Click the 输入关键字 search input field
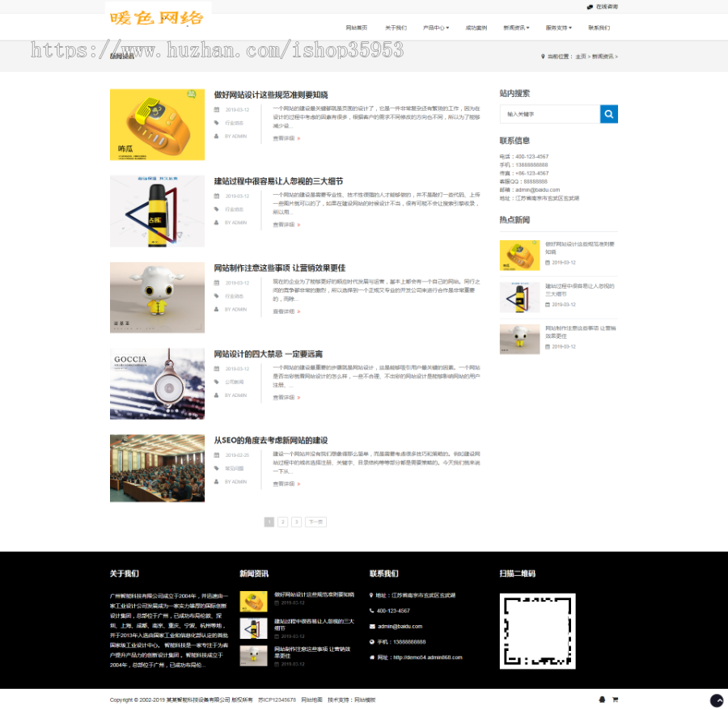Image resolution: width=728 pixels, height=710 pixels. [x=550, y=114]
